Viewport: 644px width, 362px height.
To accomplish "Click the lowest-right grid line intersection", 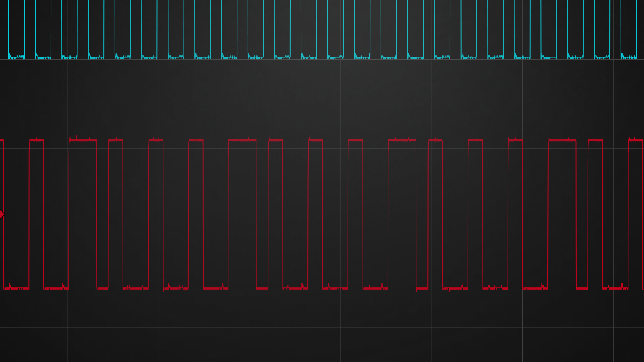I will point(613,327).
